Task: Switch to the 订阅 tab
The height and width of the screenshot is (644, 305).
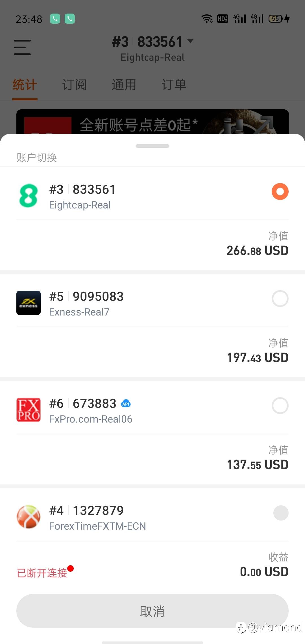Action: point(74,85)
